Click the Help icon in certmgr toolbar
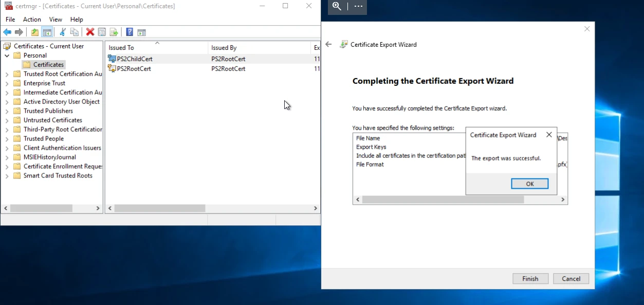 [129, 32]
